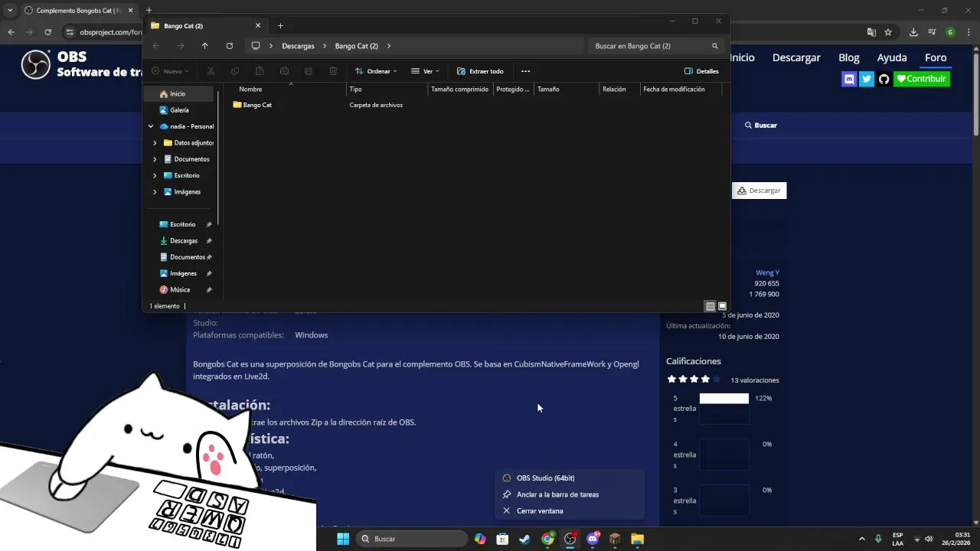The height and width of the screenshot is (551, 980).
Task: Click the Cut scissors icon in Explorer toolbar
Action: 211,71
